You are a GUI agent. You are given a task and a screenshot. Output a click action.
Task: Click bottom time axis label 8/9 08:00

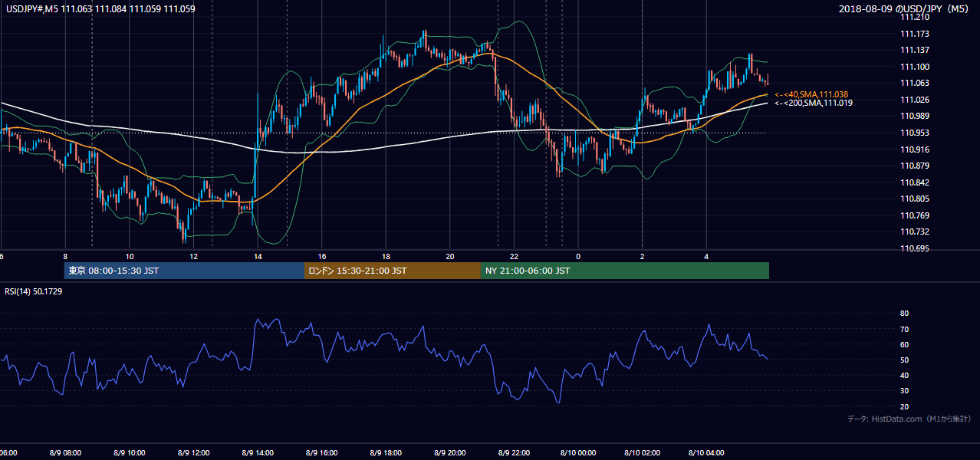65,453
